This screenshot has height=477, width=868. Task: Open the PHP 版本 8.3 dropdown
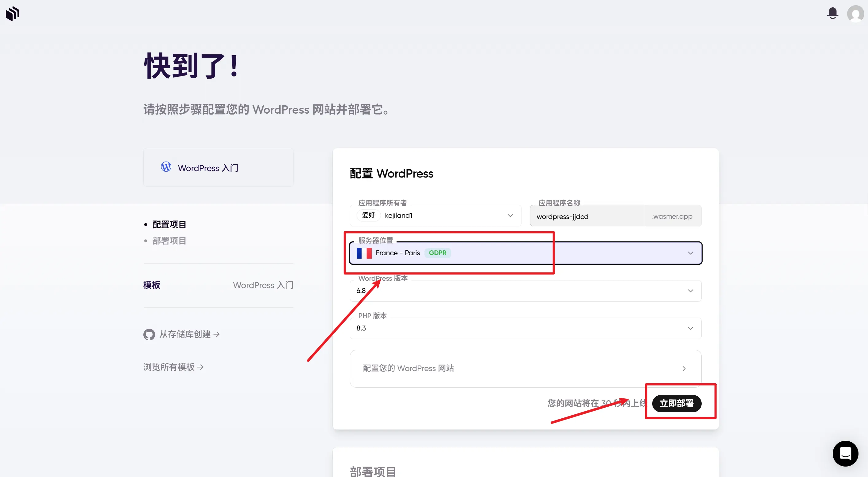pos(526,328)
